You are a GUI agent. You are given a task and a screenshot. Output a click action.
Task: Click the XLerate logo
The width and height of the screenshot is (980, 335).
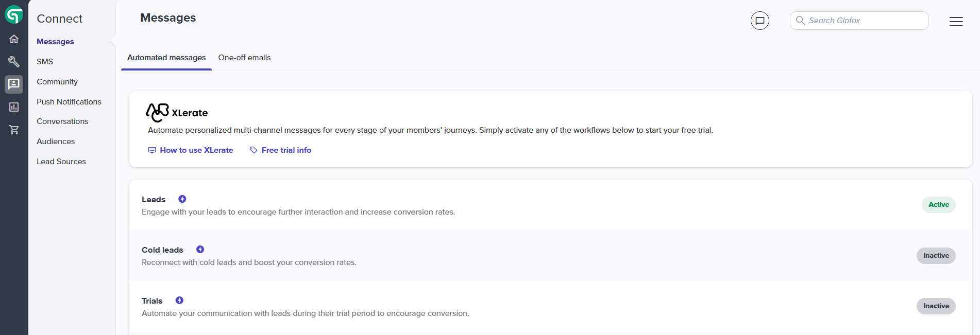point(177,113)
